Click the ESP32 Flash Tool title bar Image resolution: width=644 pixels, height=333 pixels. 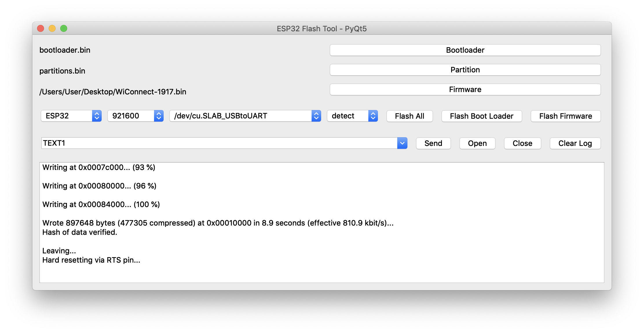(322, 28)
